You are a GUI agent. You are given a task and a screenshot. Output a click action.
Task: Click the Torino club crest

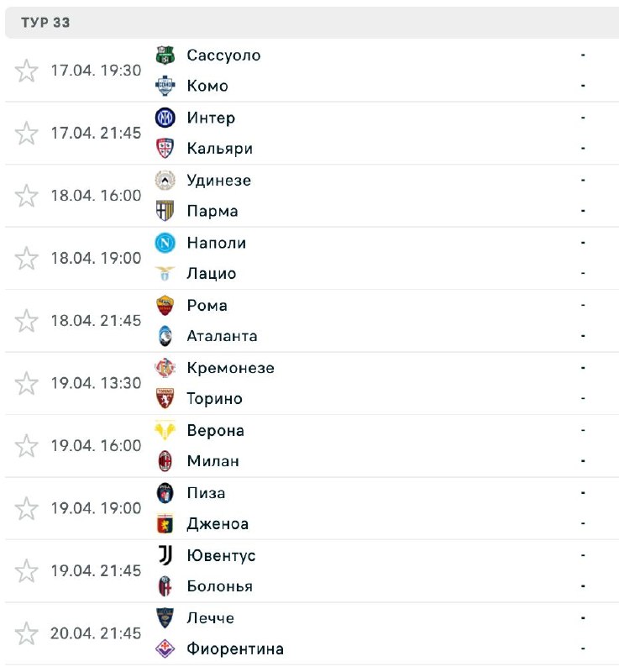tap(165, 399)
